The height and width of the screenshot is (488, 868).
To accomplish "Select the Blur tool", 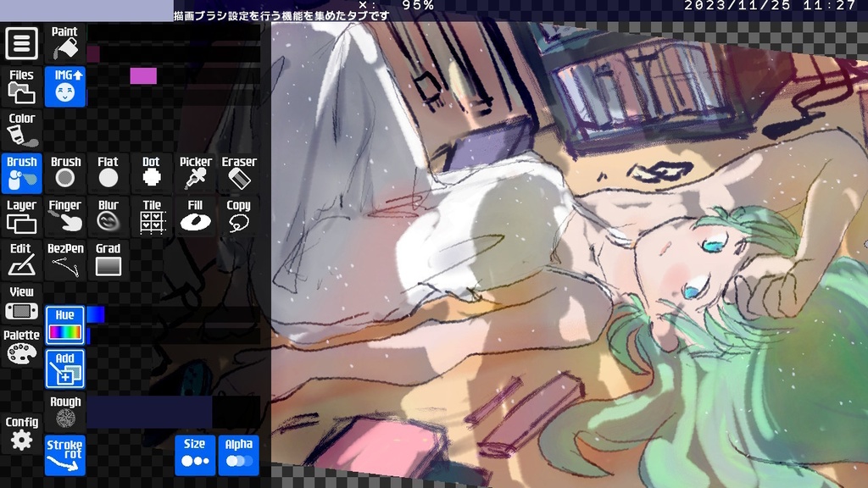I will (x=108, y=217).
